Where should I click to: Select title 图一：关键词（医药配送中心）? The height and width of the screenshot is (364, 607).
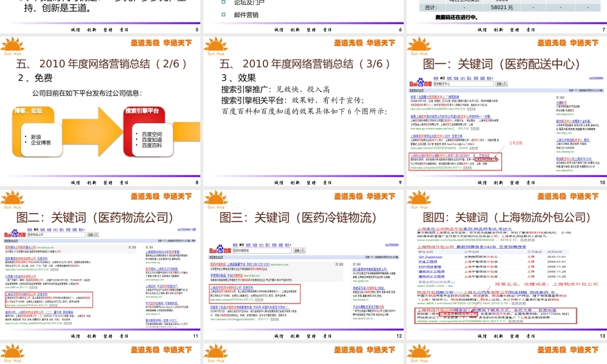pyautogui.click(x=501, y=64)
